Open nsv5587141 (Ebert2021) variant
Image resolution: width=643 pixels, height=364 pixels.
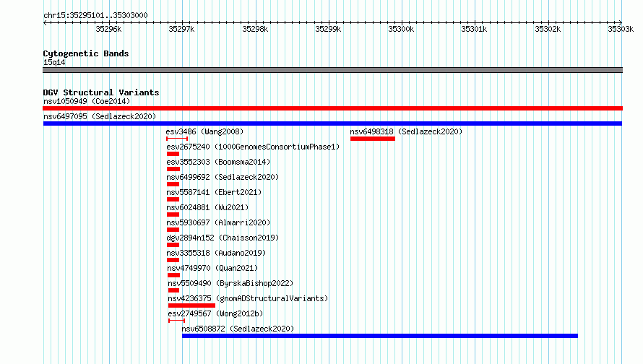[x=214, y=192]
